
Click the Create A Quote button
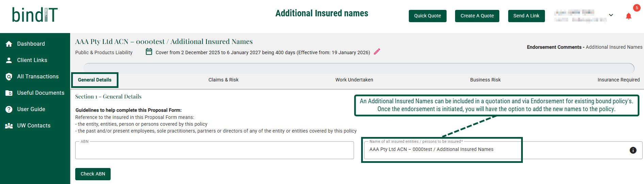coord(477,16)
